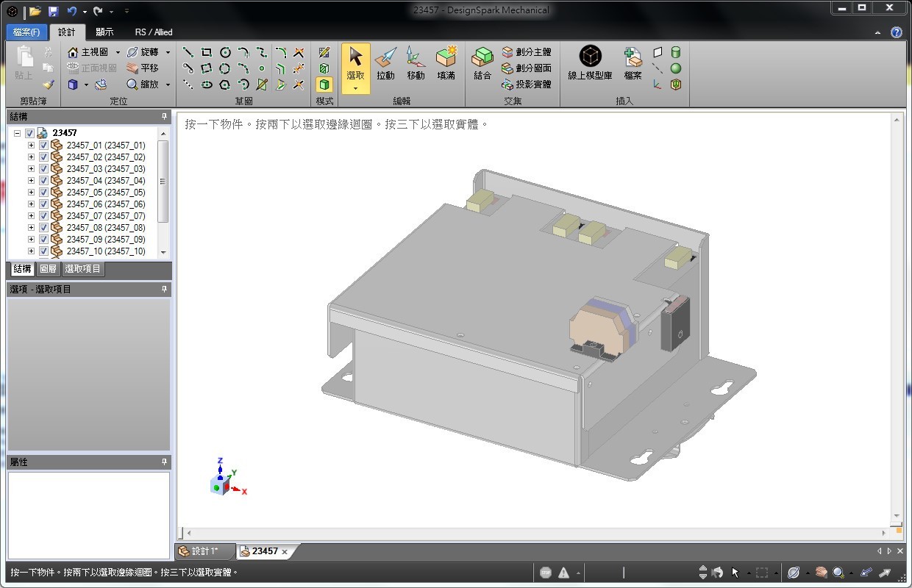Select the Pull (拉動) tool
The image size is (912, 588).
385,63
